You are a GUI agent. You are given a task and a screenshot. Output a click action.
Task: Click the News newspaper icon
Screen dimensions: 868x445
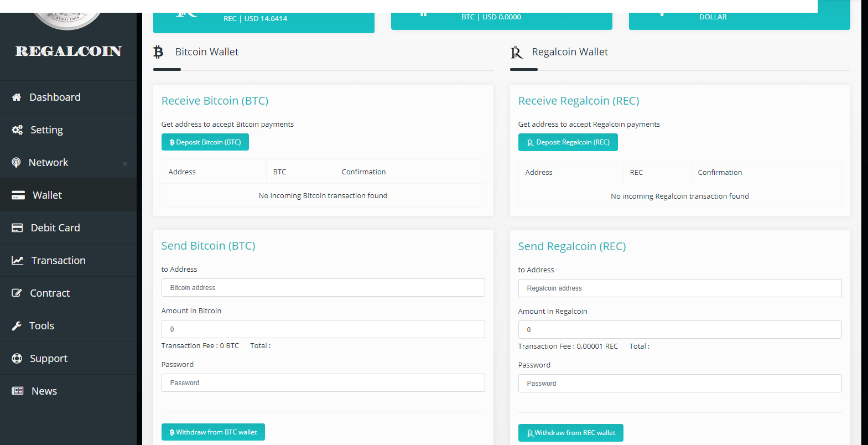[18, 391]
